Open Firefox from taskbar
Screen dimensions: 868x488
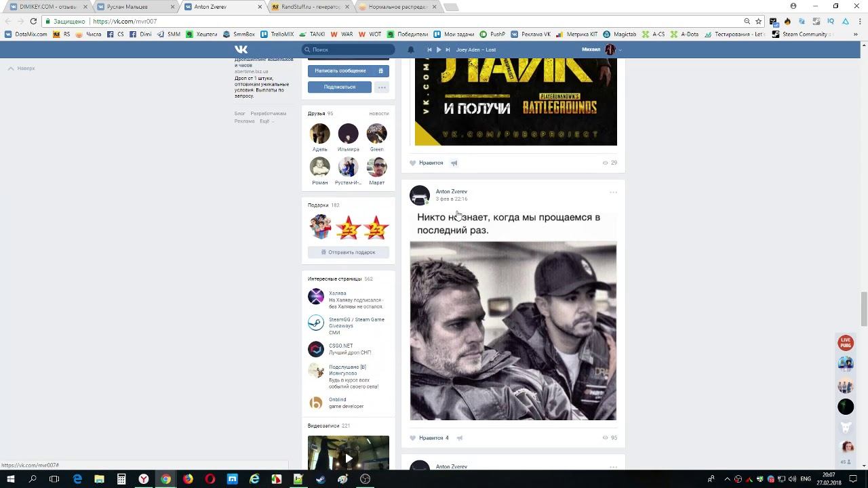[x=188, y=479]
